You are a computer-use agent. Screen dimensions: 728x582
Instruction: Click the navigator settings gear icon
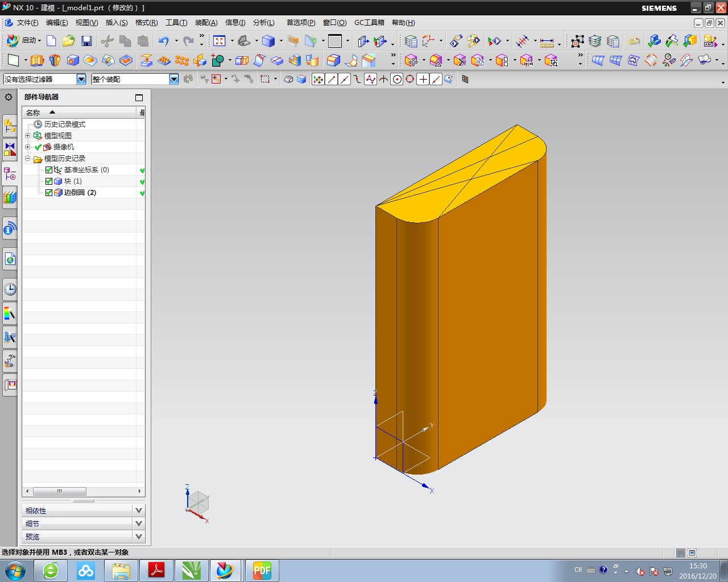[9, 97]
